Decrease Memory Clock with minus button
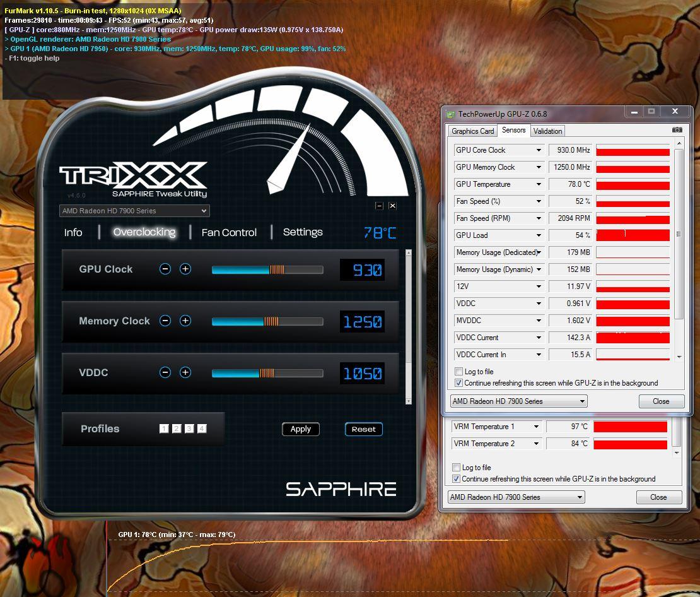 pos(165,321)
